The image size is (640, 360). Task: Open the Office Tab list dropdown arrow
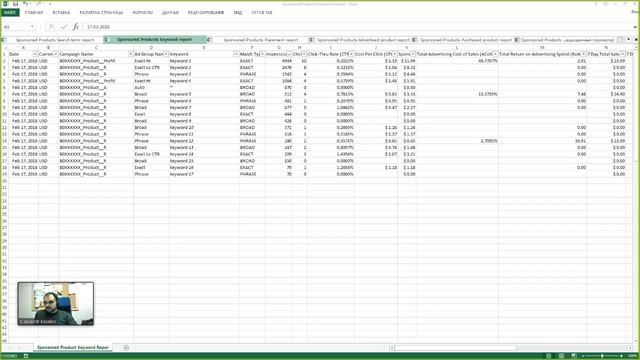(629, 40)
